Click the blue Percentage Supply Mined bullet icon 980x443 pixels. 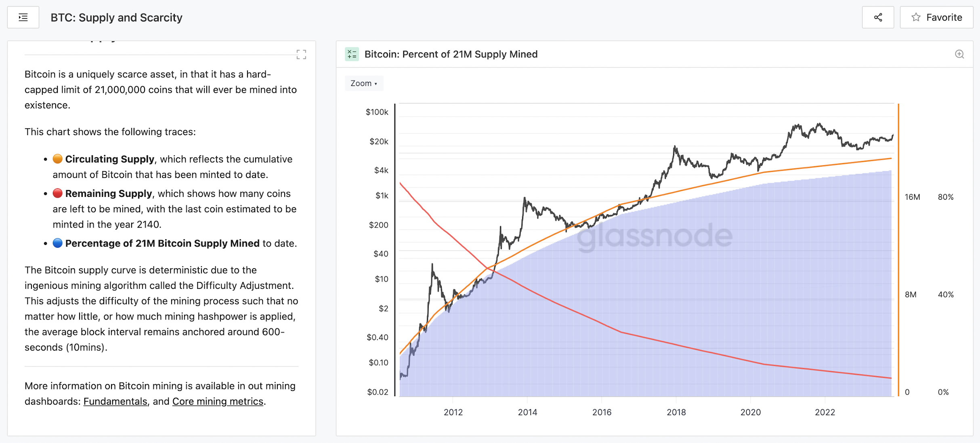[x=58, y=243]
